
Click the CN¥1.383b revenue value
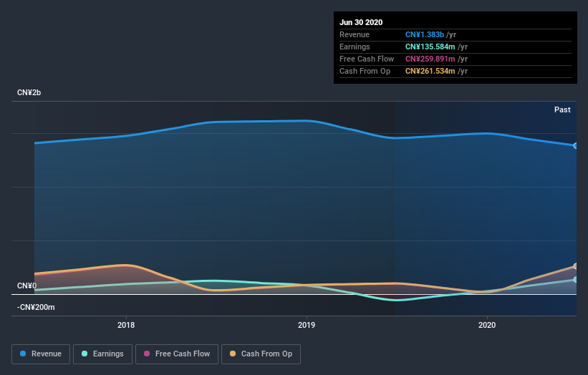(425, 34)
